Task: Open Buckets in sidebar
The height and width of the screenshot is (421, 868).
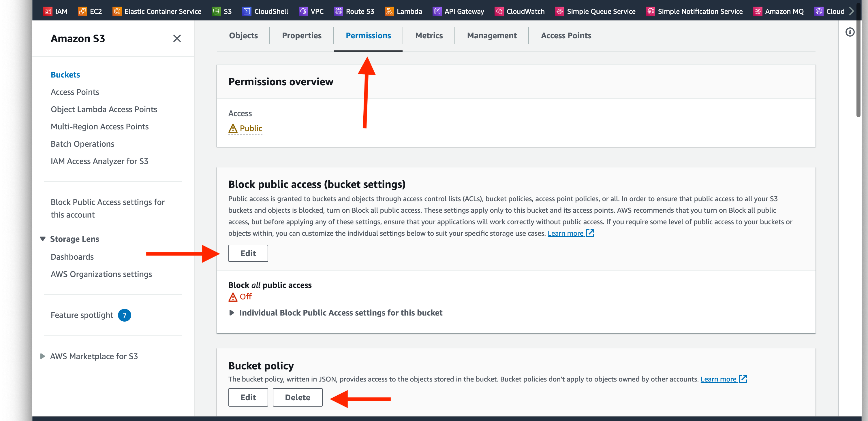Action: point(65,74)
